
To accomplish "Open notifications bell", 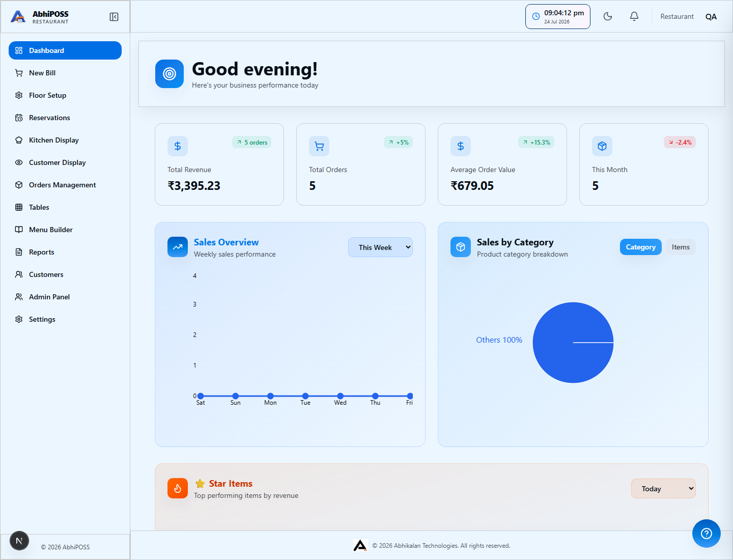I will [634, 16].
